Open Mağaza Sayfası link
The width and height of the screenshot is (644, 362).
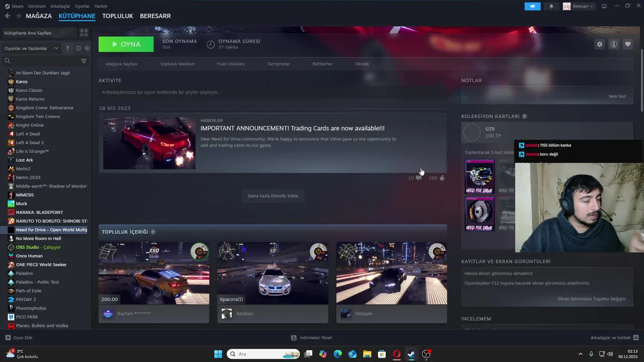[122, 64]
